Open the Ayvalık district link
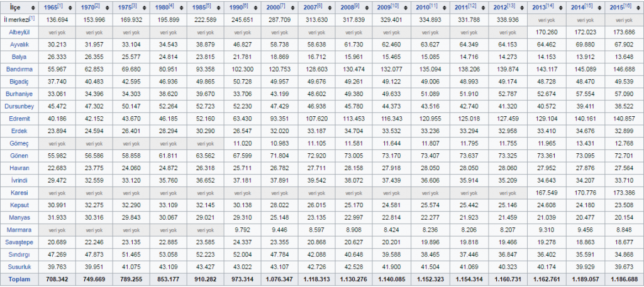Screen dimensions: 644x287 20,45
